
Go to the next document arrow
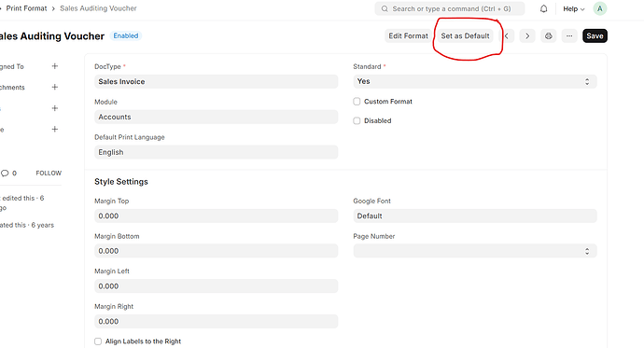point(527,36)
